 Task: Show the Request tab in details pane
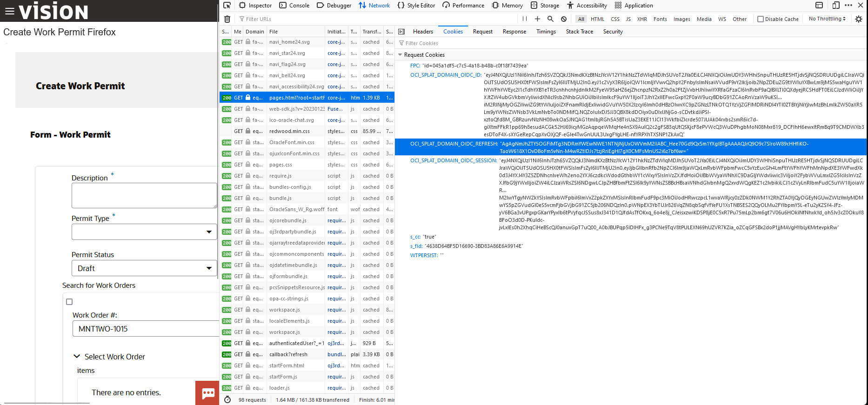click(483, 32)
